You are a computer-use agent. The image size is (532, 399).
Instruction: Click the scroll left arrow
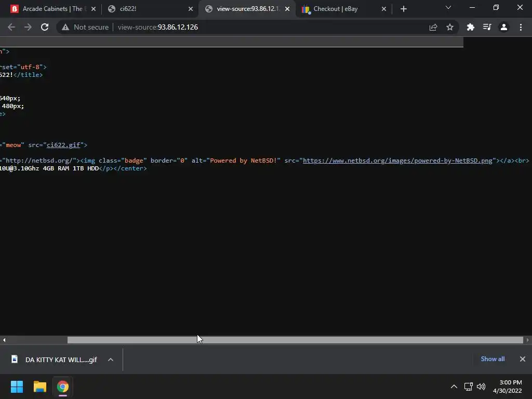pos(4,340)
